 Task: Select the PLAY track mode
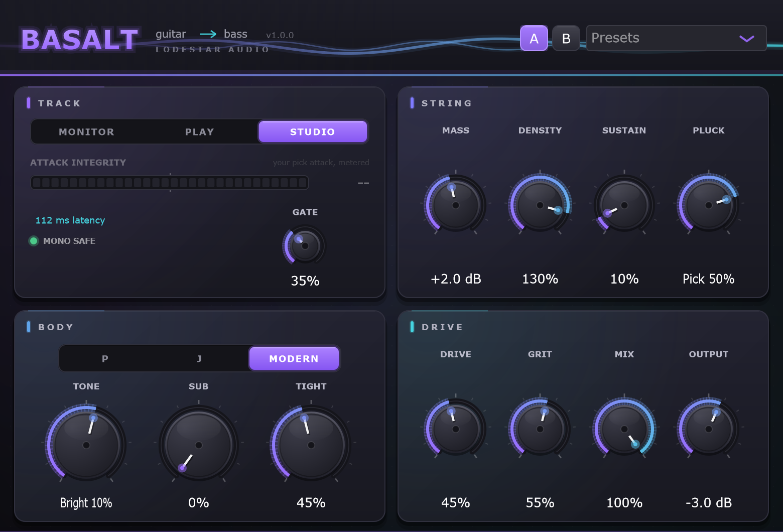click(200, 132)
